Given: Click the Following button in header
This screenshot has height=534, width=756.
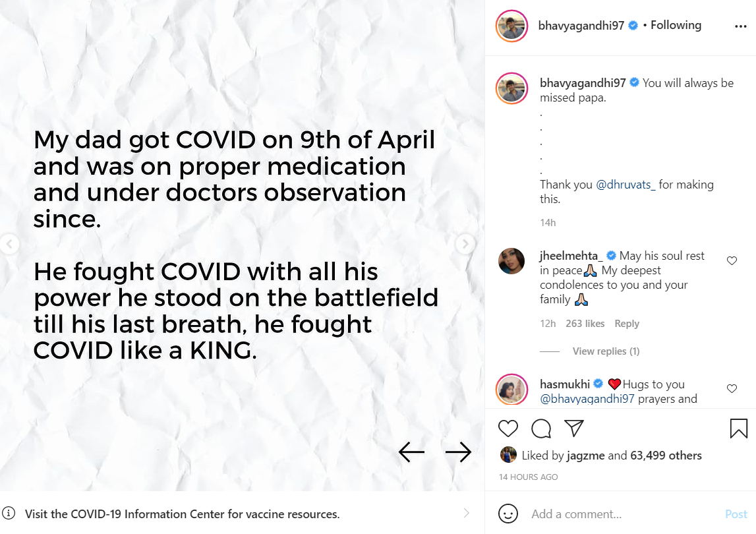Looking at the screenshot, I should click(x=676, y=25).
